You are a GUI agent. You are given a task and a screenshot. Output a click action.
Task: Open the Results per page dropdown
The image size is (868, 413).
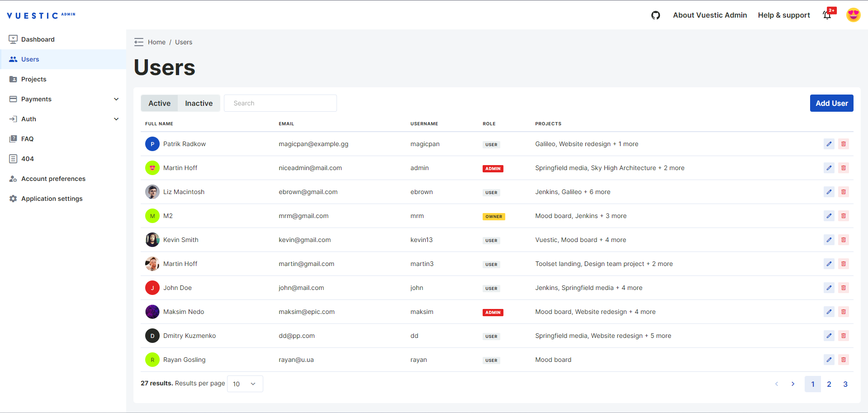click(x=245, y=384)
